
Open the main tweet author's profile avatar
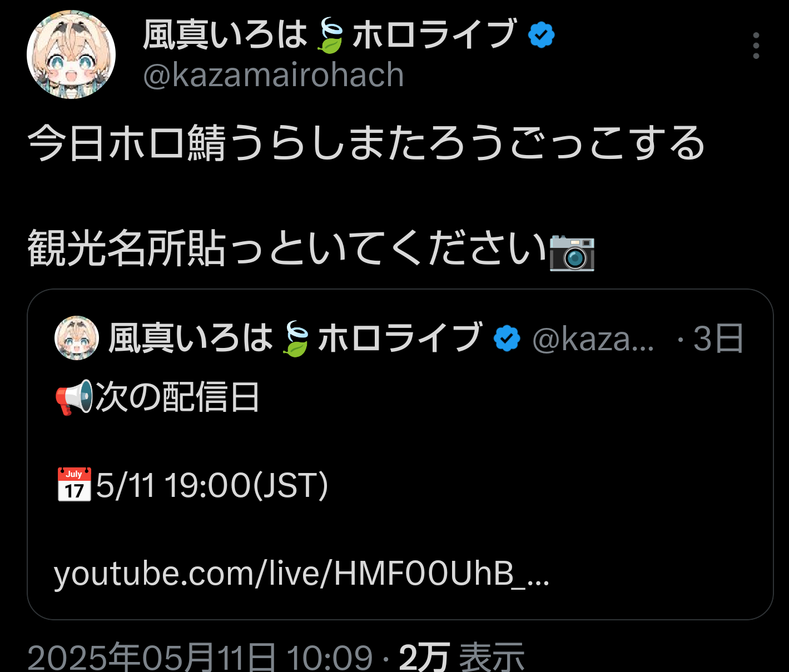[71, 54]
